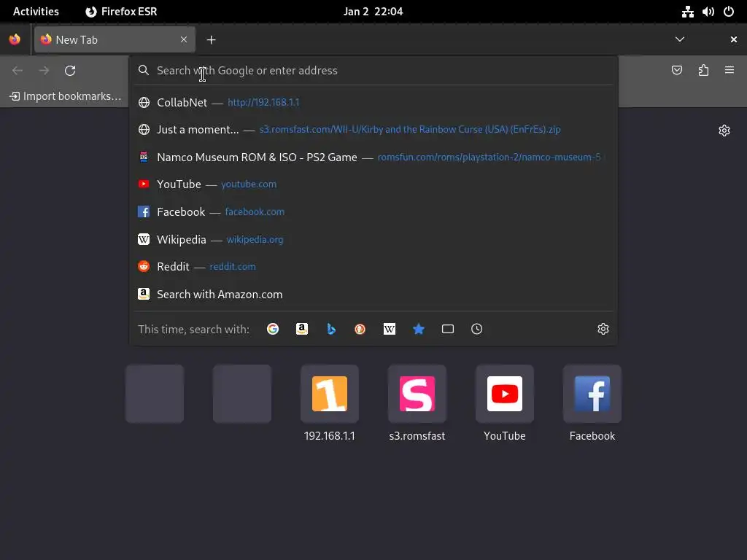Image resolution: width=747 pixels, height=560 pixels.
Task: Open the Firefox ESR app menu
Action: coord(121,12)
